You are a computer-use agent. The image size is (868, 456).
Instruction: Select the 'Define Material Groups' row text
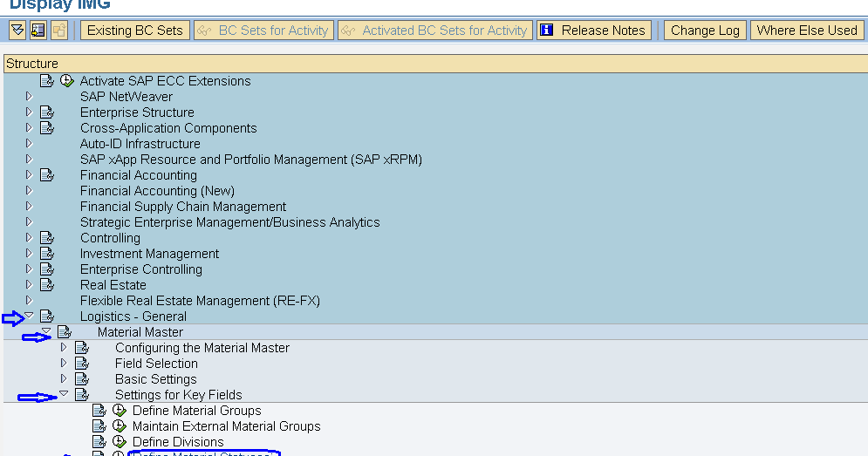click(x=196, y=411)
